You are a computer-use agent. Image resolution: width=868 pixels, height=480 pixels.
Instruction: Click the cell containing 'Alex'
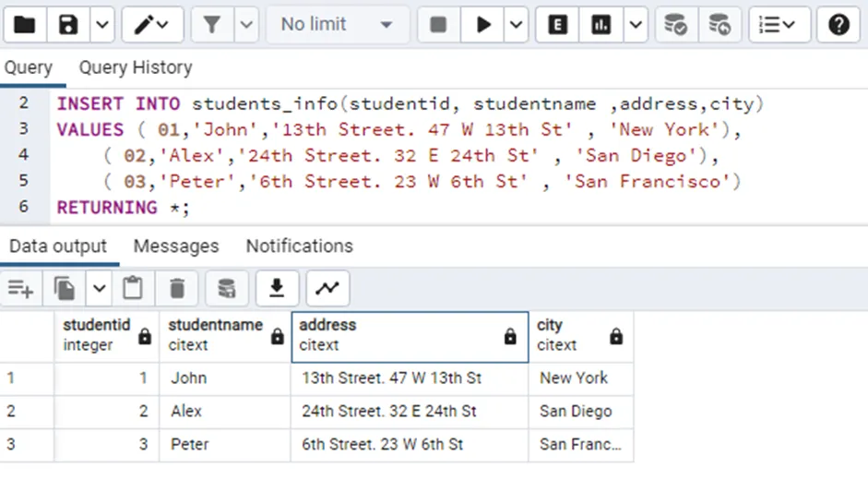pyautogui.click(x=186, y=412)
